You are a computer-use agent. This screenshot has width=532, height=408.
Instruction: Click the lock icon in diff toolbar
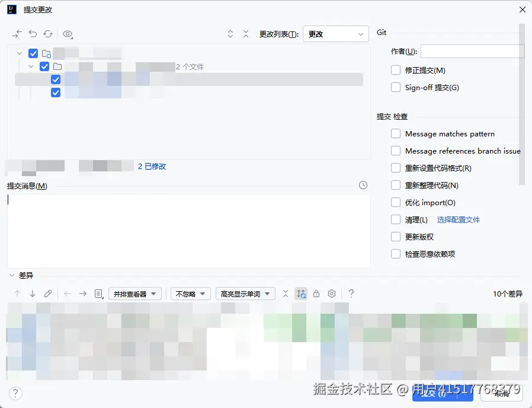point(316,293)
